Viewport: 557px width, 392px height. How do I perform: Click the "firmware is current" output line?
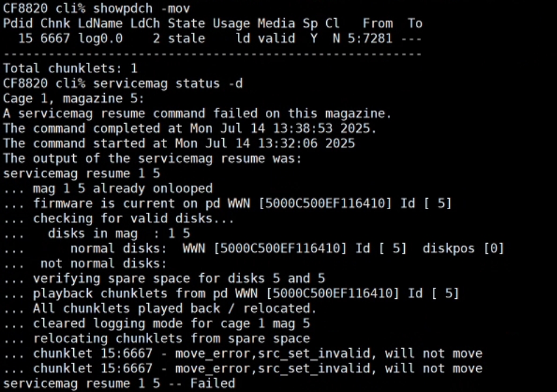[x=242, y=203]
